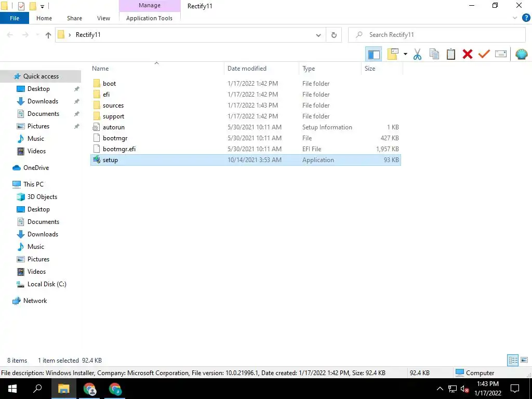Click the setup application icon
532x399 pixels.
click(x=97, y=160)
